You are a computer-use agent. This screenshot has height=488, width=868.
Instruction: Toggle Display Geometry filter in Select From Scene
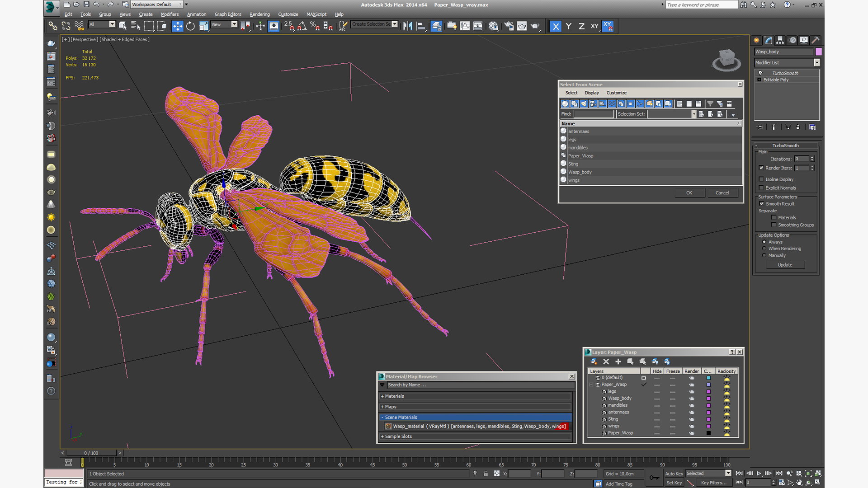565,104
